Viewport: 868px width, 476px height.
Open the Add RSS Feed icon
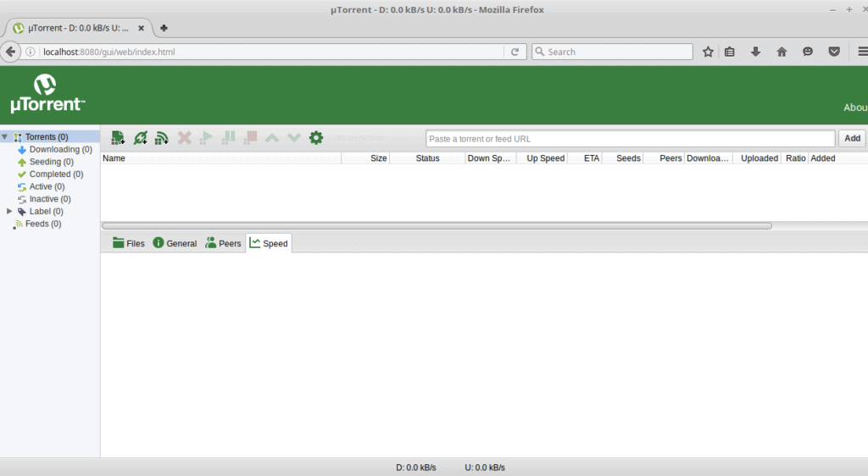click(x=162, y=138)
